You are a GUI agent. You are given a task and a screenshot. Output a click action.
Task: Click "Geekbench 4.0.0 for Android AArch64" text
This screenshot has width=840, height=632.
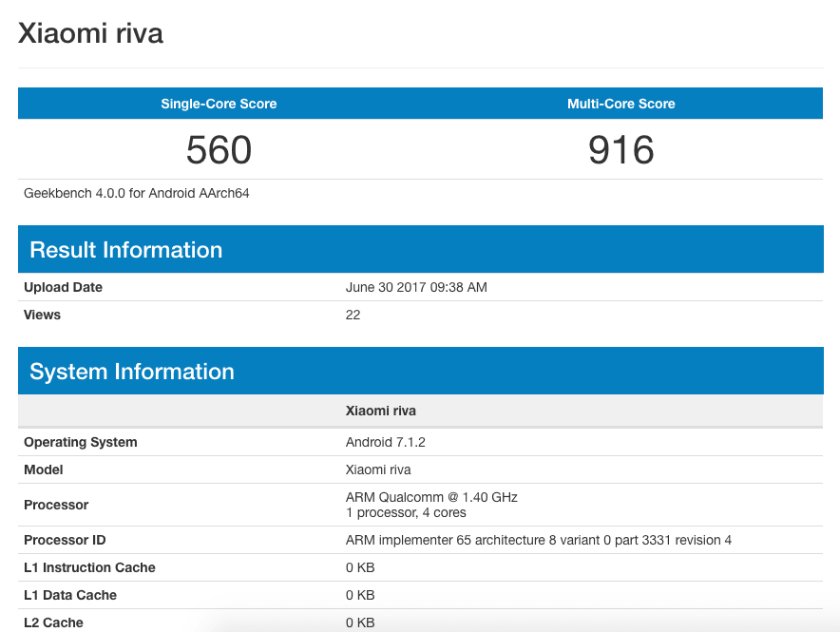(x=137, y=193)
